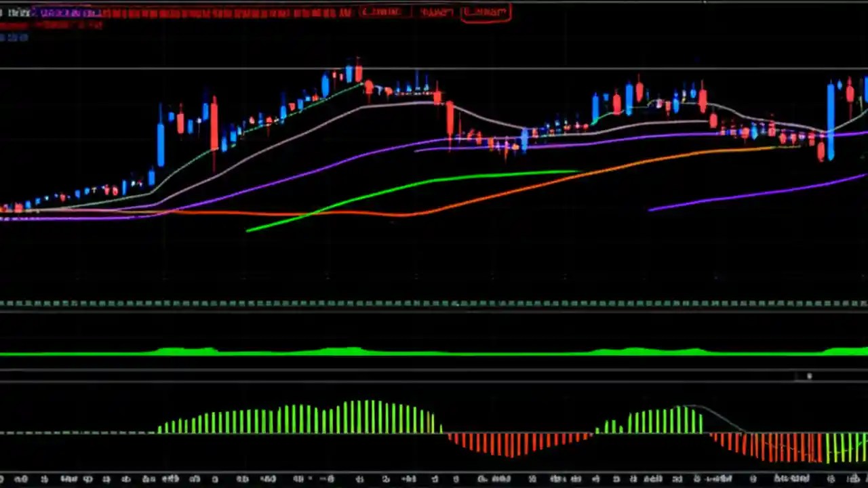Click the rightmost highlighted toolbar button

486,12
